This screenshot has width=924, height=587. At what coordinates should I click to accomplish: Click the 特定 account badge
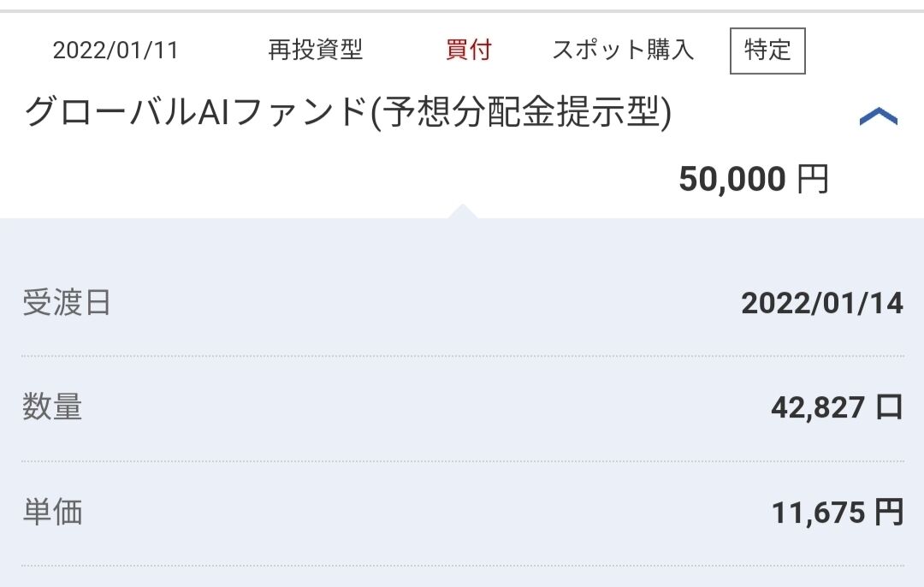[x=767, y=50]
